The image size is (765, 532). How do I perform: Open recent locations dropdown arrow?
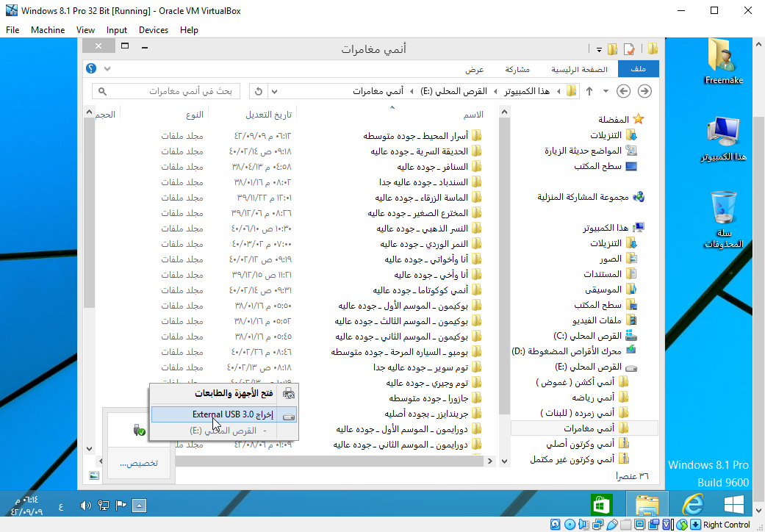606,91
